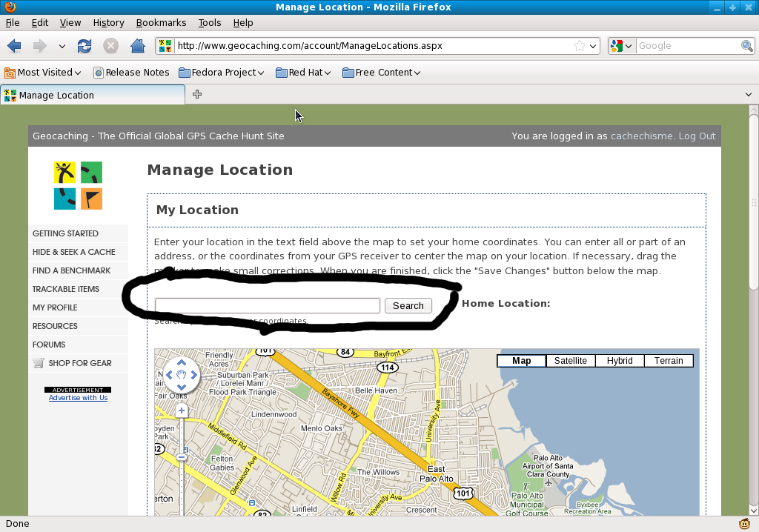Viewport: 759px width, 532px height.
Task: Click the search magnifier icon
Action: pos(747,46)
